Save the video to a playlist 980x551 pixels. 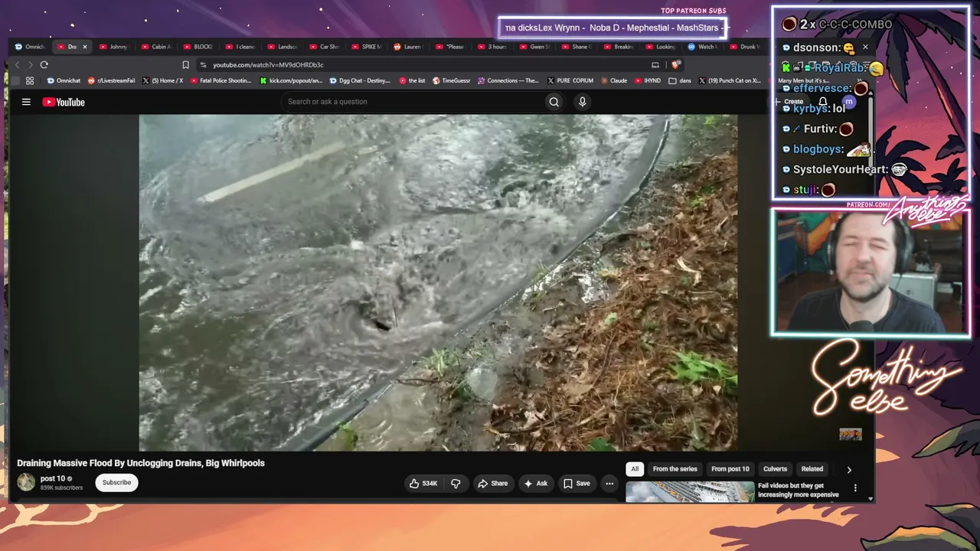pyautogui.click(x=577, y=484)
